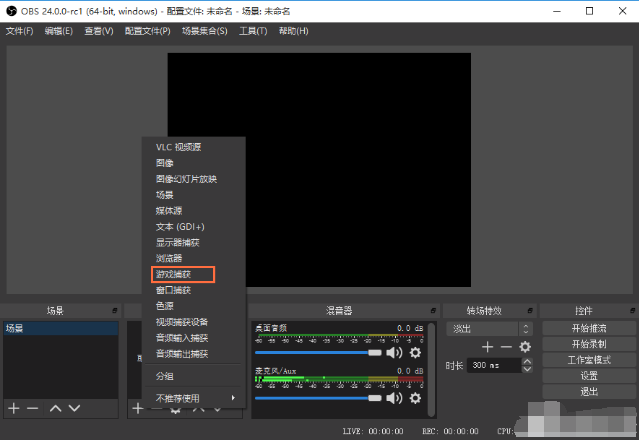
Task: Choose 色源 source
Action: click(x=165, y=306)
